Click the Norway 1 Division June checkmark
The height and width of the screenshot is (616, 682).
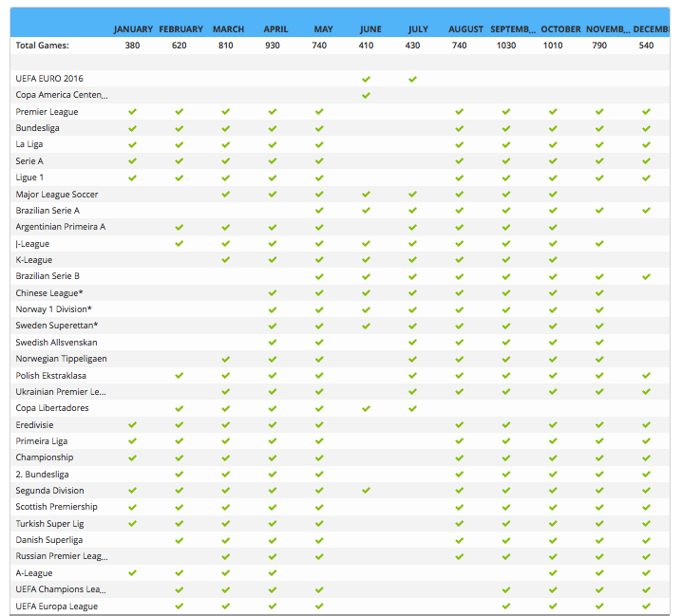point(367,310)
